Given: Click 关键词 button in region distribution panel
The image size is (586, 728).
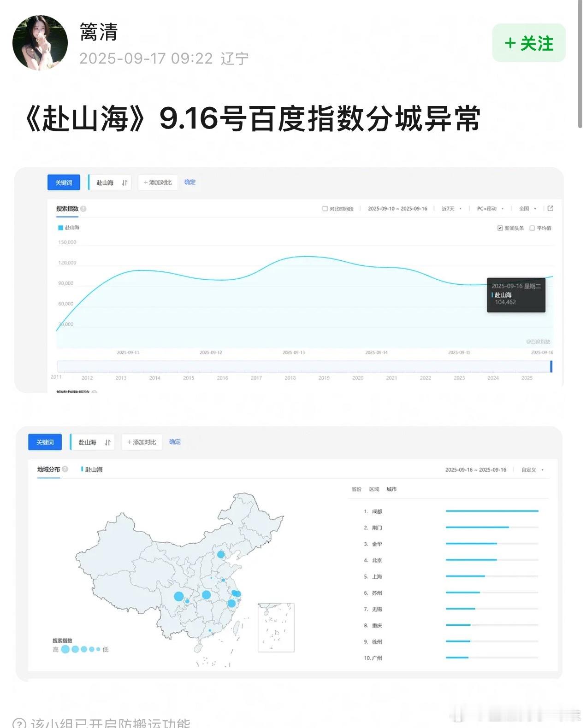Looking at the screenshot, I should (45, 442).
